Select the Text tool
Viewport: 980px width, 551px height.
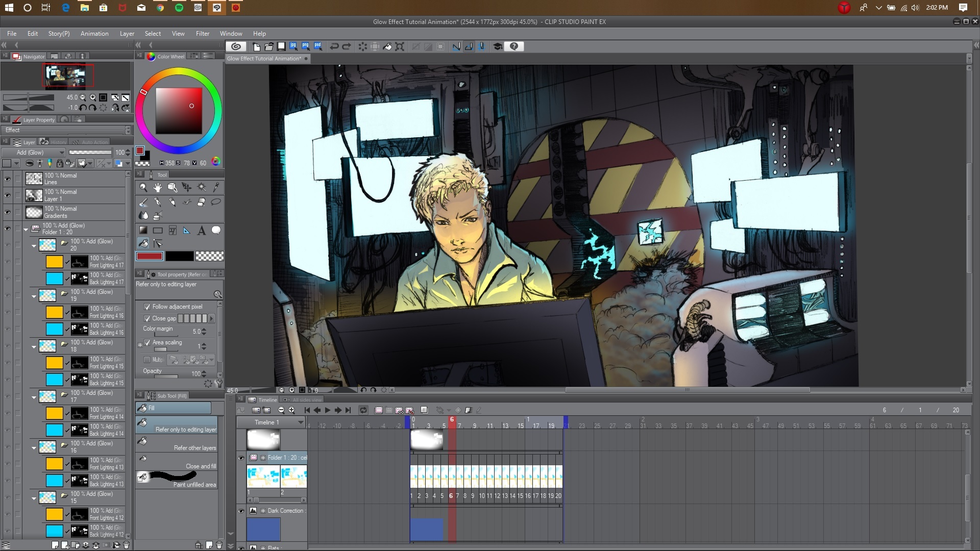[202, 231]
